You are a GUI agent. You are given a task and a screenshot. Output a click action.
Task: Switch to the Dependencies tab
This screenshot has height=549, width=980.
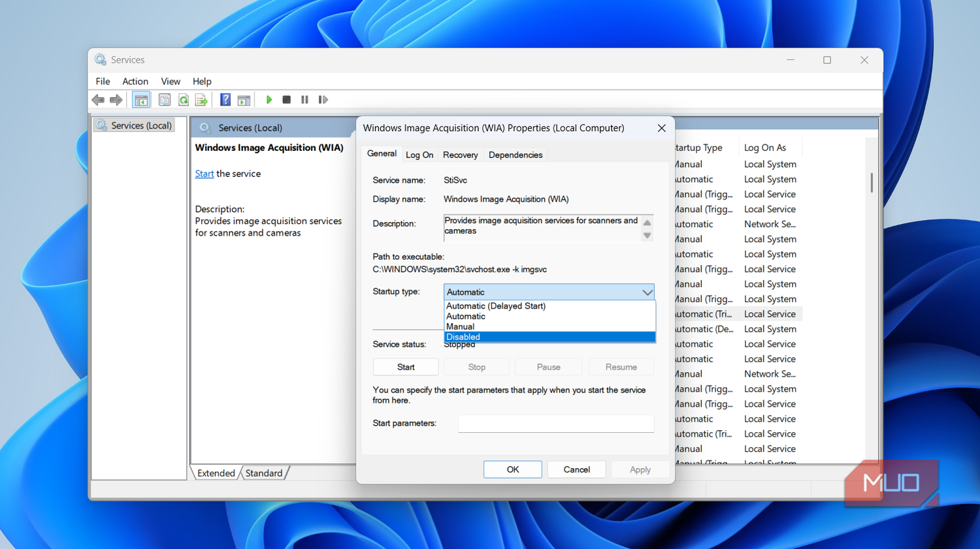point(515,155)
